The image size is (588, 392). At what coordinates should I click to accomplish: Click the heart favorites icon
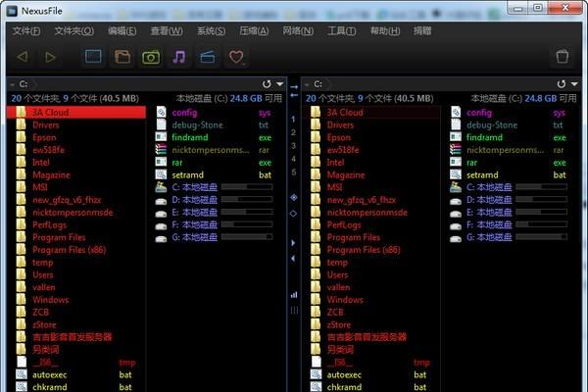(x=236, y=58)
